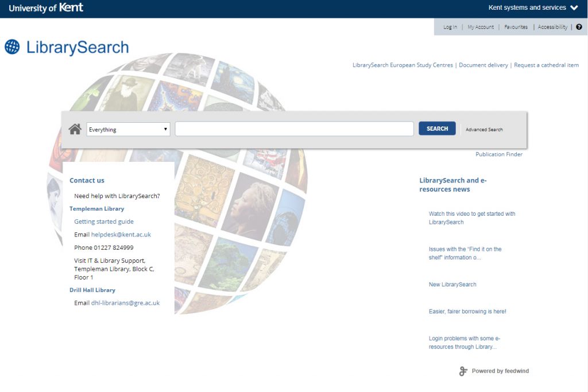Open the Everything search scope dropdown
Viewport: 588px width, 392px height.
128,129
